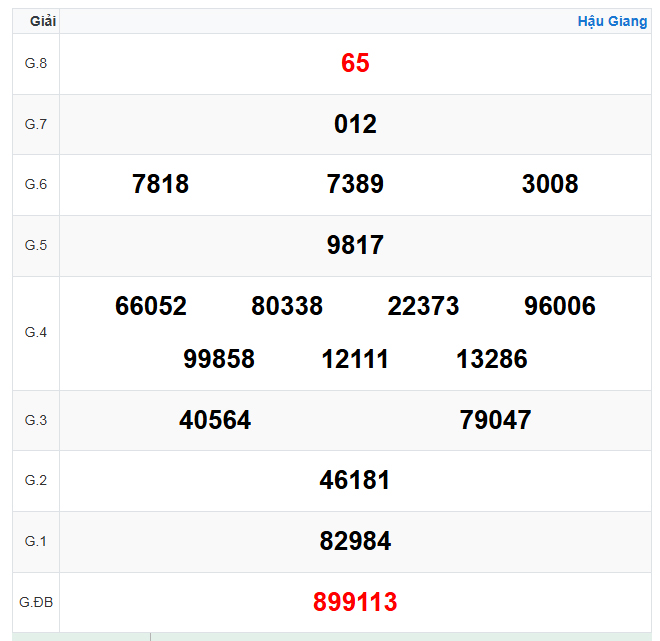Select G.6 number 3008
Viewport: 660px width, 641px height.
[x=550, y=184]
